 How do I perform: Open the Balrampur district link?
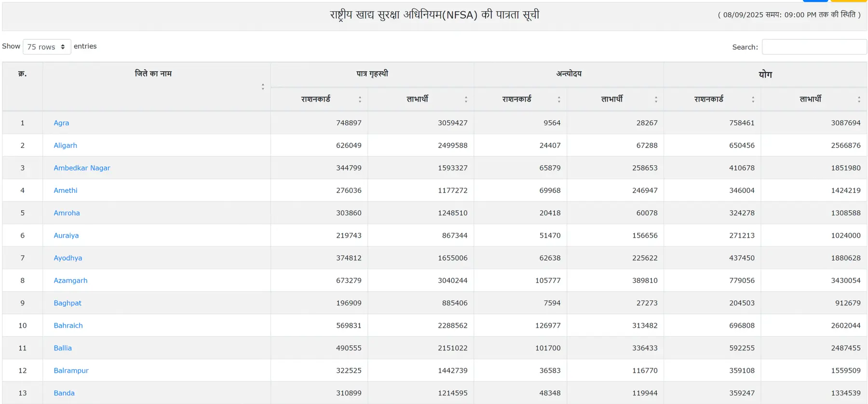tap(71, 371)
